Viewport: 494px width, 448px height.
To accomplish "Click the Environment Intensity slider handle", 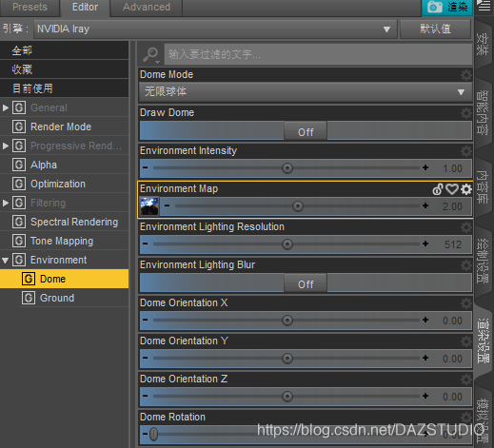I will point(287,168).
